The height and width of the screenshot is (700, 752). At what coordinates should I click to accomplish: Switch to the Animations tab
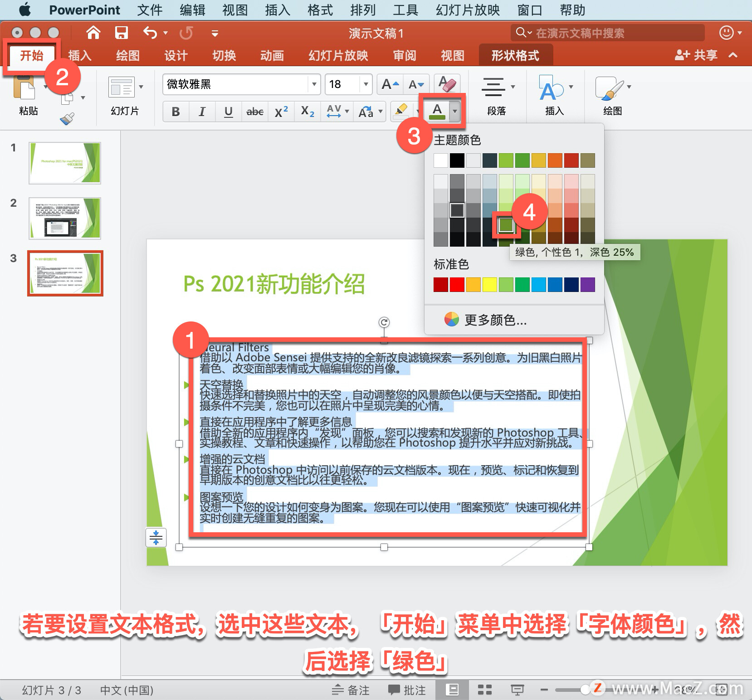click(272, 55)
